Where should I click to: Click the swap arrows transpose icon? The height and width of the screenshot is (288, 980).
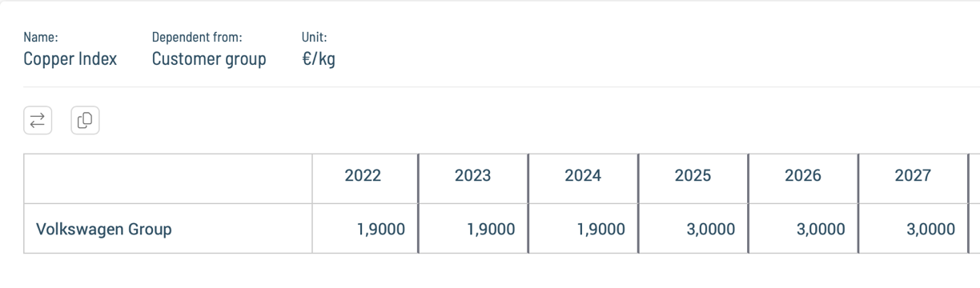coord(38,121)
